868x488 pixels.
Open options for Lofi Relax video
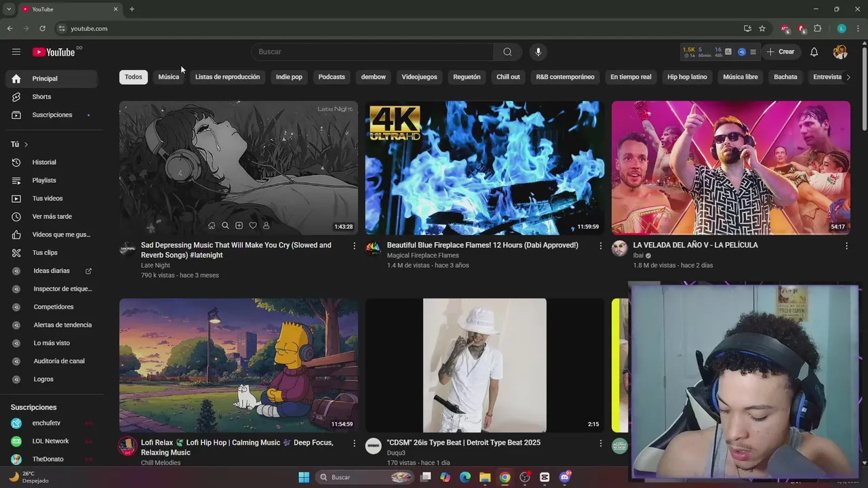coord(354,443)
